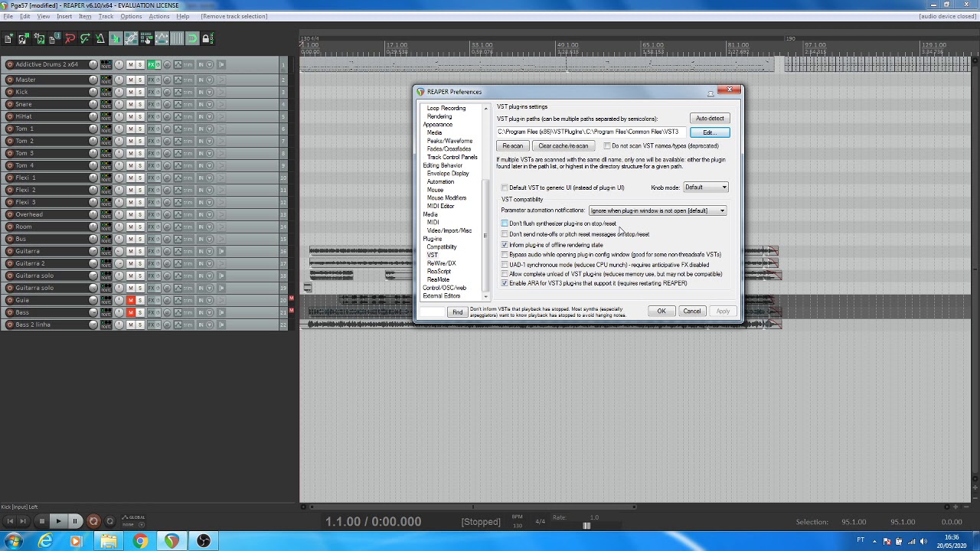The height and width of the screenshot is (551, 980).
Task: Toggle snap magnet toolbar icon
Action: pyautogui.click(x=192, y=38)
